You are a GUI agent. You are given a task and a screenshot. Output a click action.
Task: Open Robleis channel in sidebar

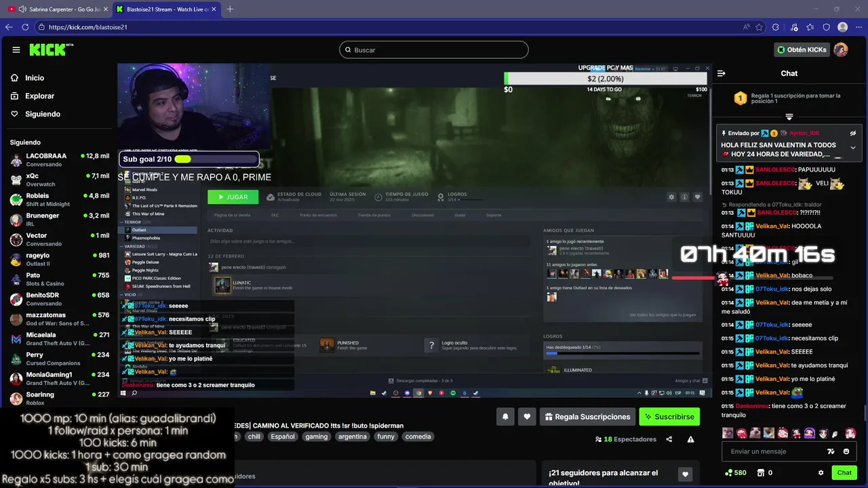[x=59, y=199]
